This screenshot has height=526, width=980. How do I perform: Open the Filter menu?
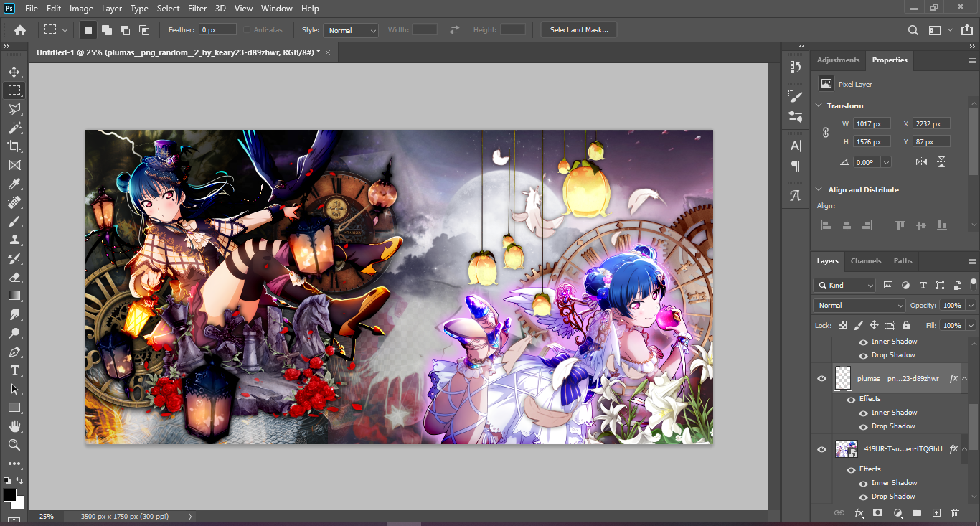click(x=197, y=9)
